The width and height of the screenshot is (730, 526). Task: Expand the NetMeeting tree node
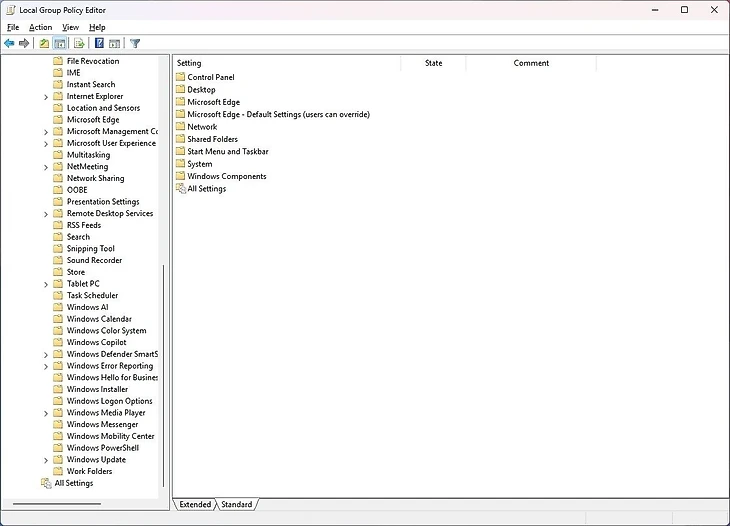(x=46, y=167)
